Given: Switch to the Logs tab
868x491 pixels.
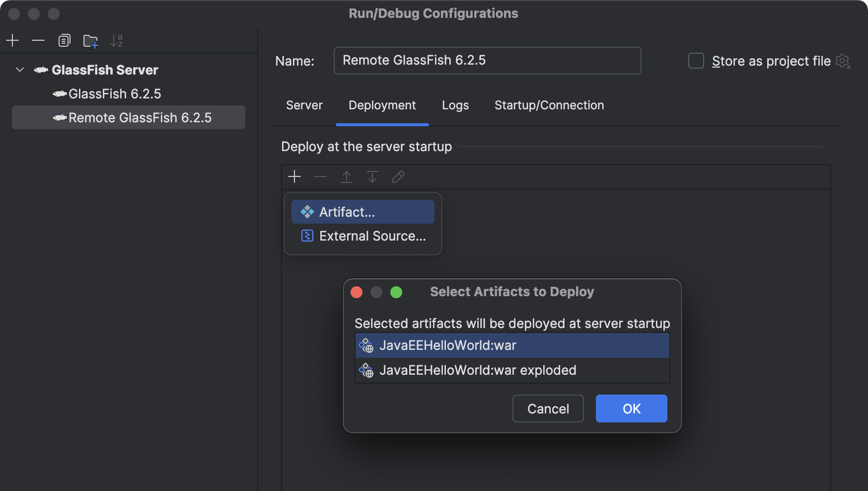Looking at the screenshot, I should (x=455, y=105).
